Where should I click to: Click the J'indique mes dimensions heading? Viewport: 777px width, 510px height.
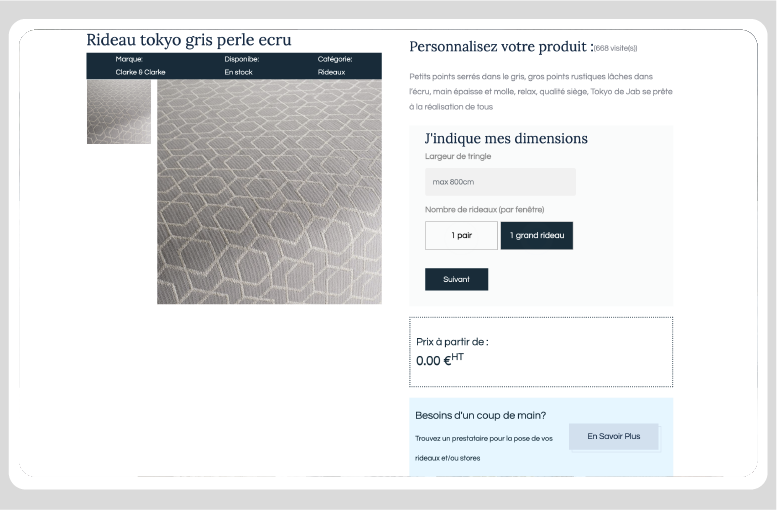coord(506,138)
